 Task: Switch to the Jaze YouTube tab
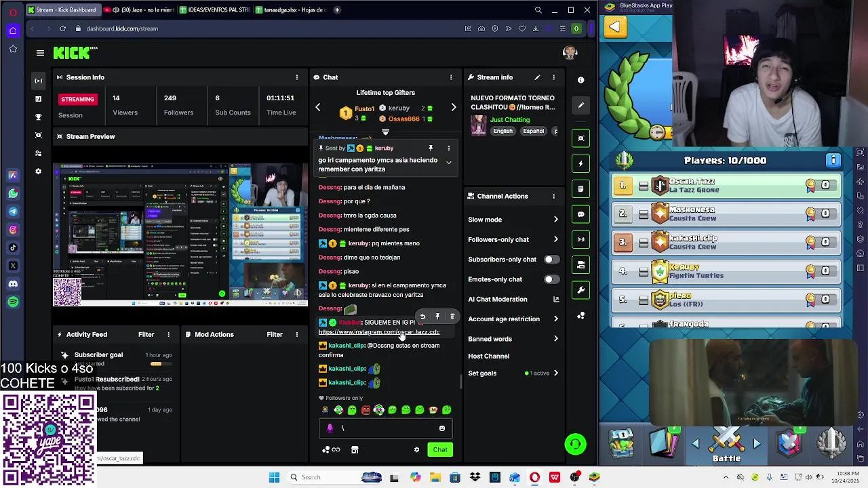click(x=140, y=10)
